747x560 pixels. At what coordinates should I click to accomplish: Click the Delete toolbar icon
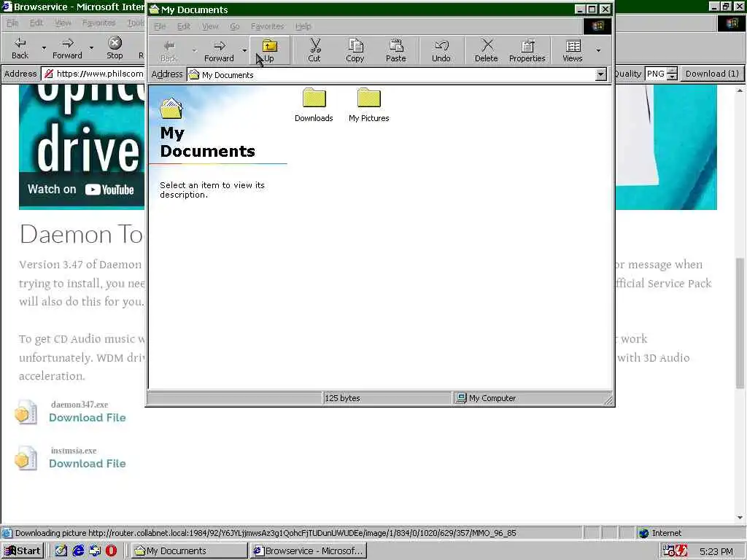(486, 50)
